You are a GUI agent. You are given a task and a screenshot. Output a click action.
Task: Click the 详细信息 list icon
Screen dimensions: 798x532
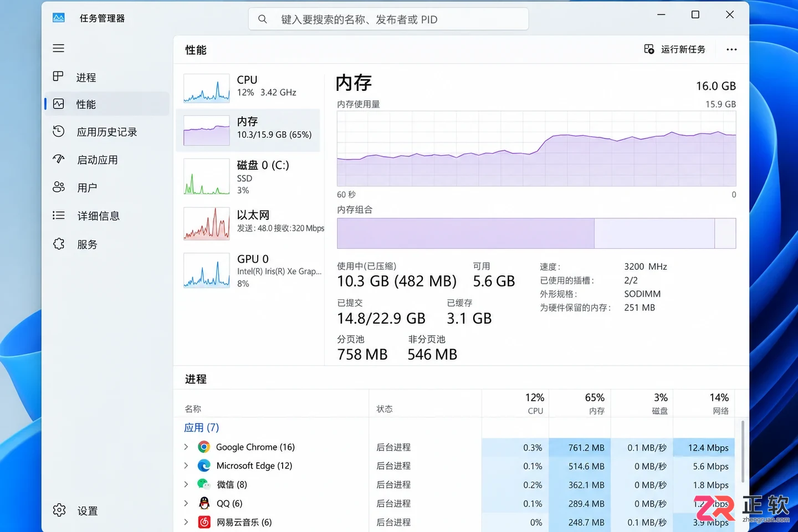point(59,215)
